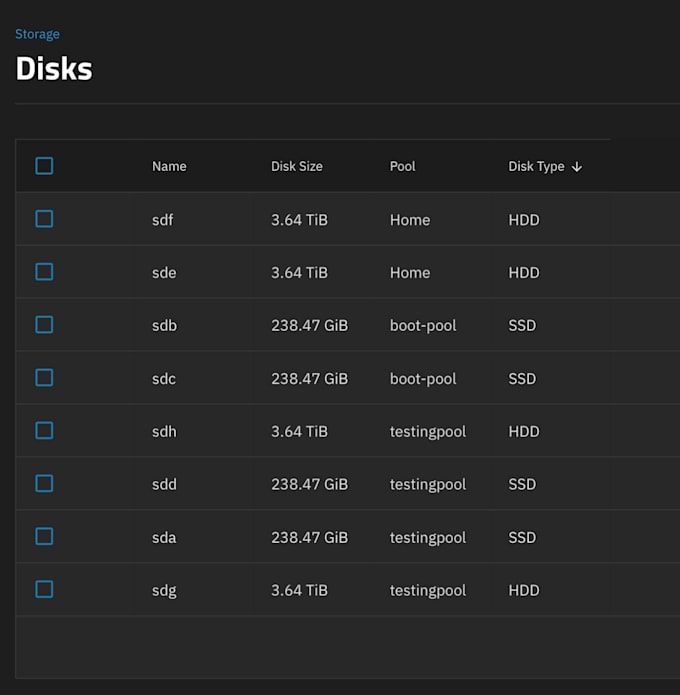Viewport: 680px width, 695px height.
Task: Open the Storage breadcrumb link
Action: tap(37, 34)
